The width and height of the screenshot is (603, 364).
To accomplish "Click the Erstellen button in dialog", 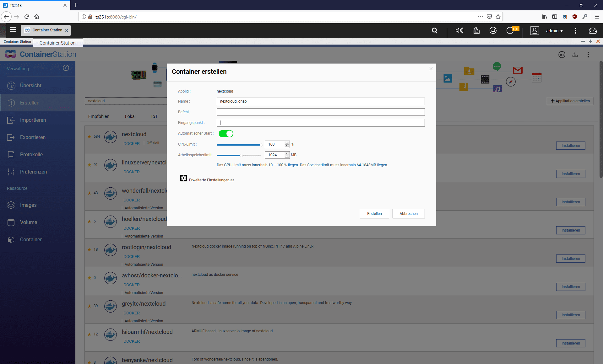I will (x=374, y=214).
